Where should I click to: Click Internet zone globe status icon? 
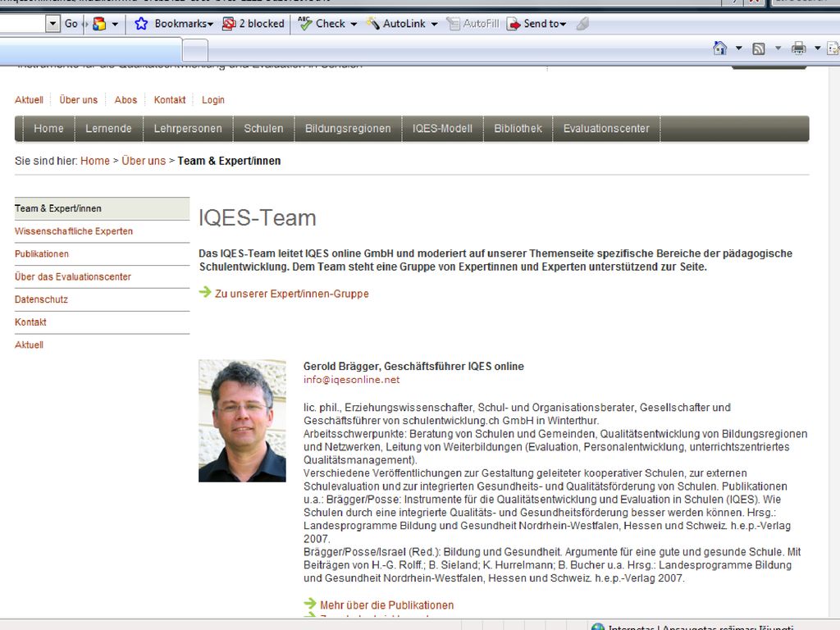tap(598, 626)
